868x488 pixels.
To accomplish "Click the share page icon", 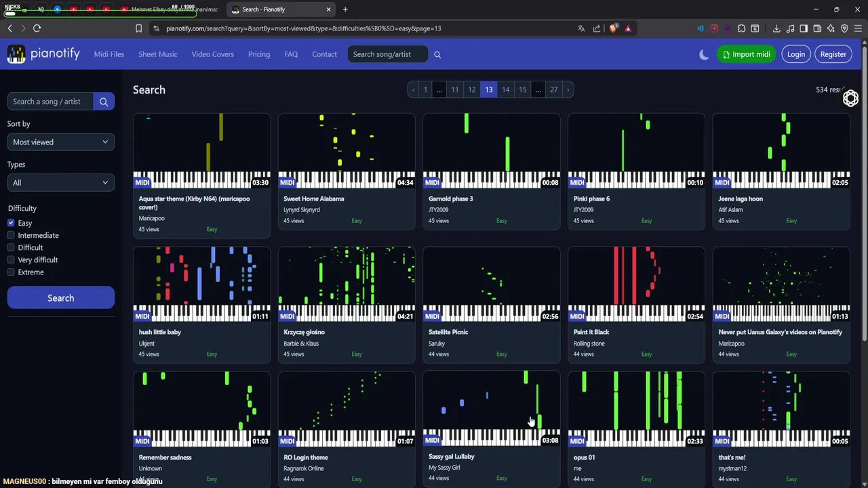I will click(x=597, y=28).
